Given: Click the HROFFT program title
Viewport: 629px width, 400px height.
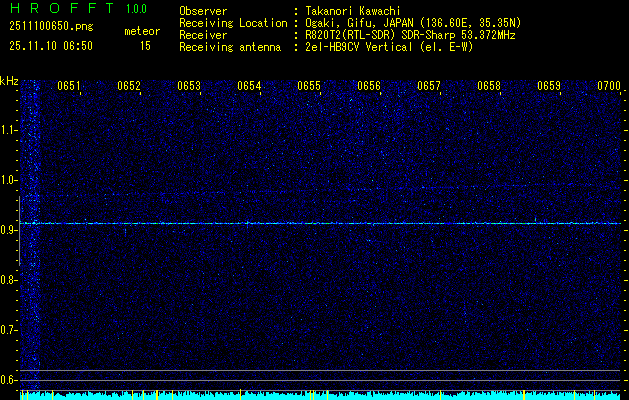Looking at the screenshot, I should (62, 8).
